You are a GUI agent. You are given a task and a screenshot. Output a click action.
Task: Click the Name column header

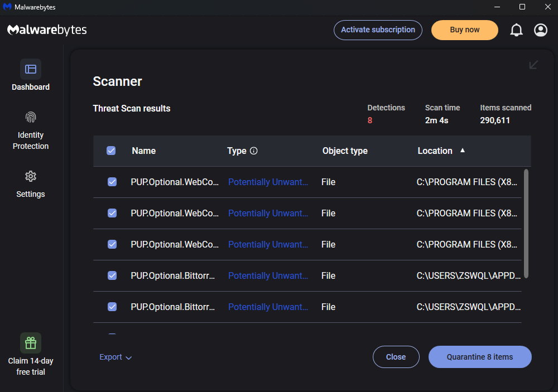pos(144,151)
